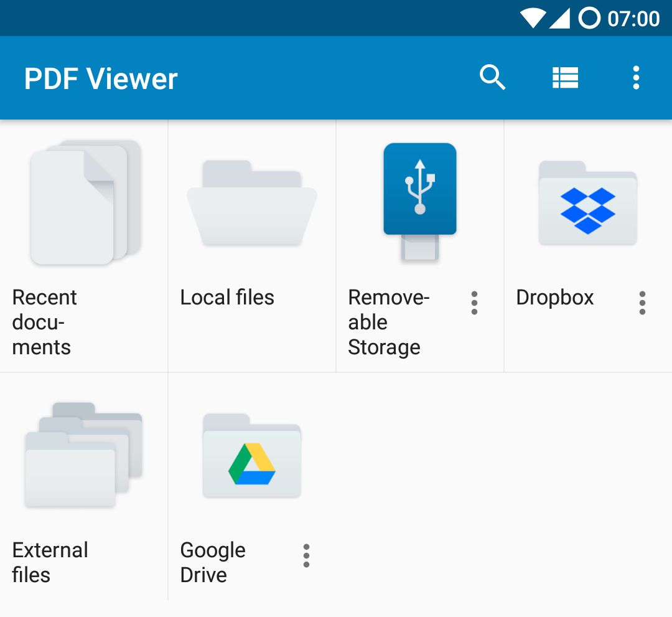Open the Recent documents stacked pages icon

[x=84, y=202]
